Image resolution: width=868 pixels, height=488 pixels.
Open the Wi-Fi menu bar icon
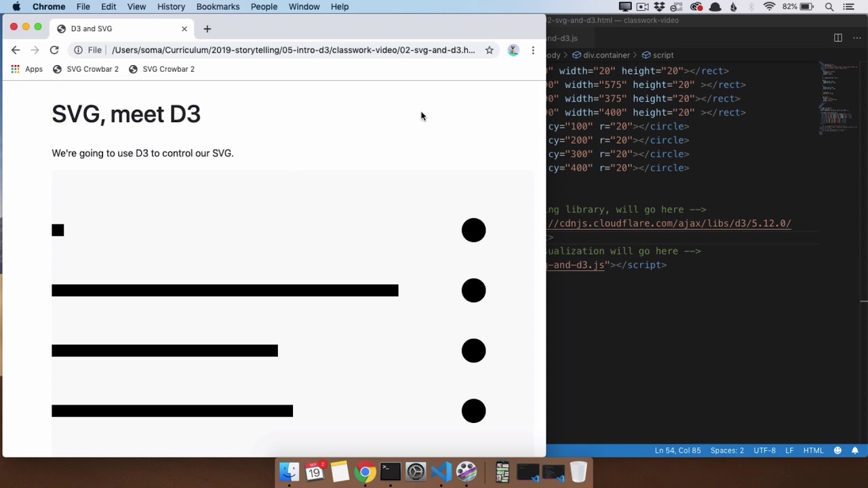point(769,7)
